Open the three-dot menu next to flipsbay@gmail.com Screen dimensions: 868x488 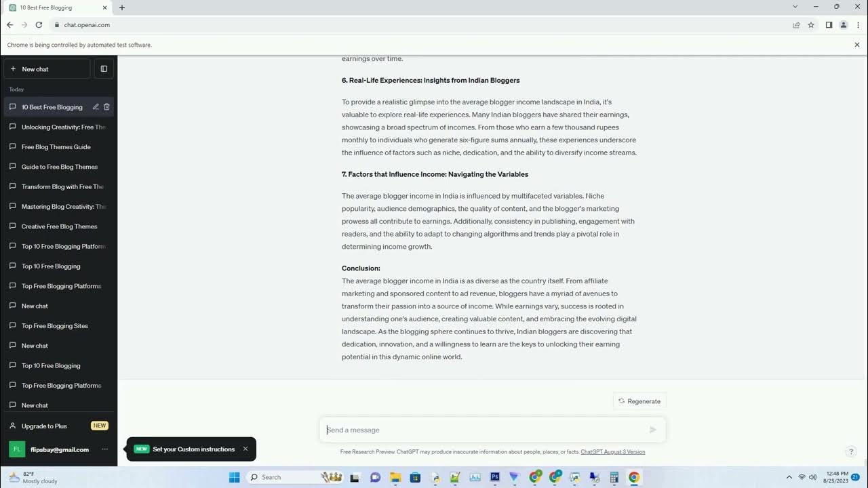point(104,449)
